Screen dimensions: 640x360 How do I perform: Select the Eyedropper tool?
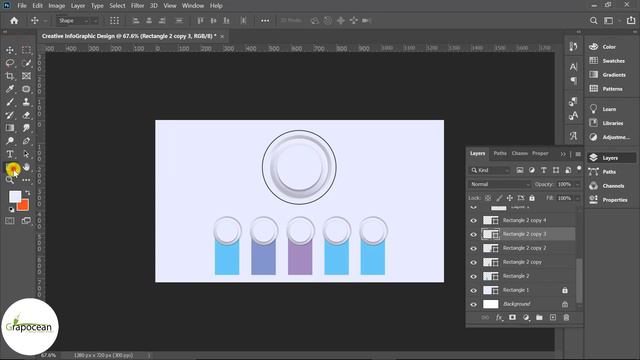[x=10, y=89]
